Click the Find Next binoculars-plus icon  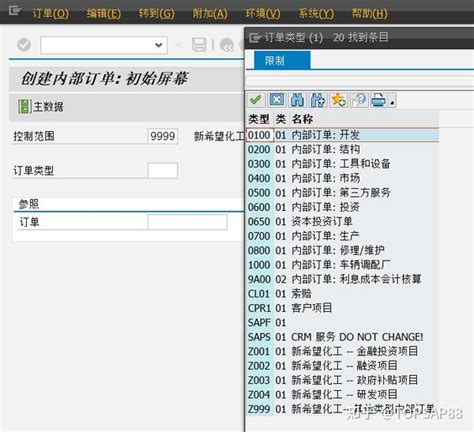point(318,100)
